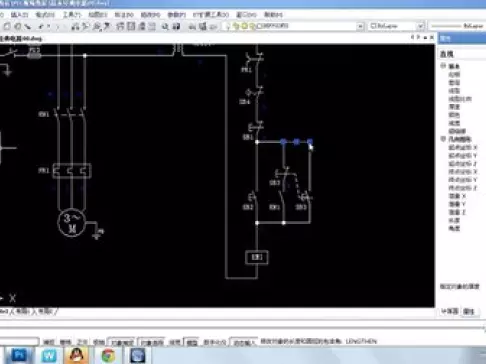Open the QQ penguin taskbar icon
The width and height of the screenshot is (486, 364).
77,355
